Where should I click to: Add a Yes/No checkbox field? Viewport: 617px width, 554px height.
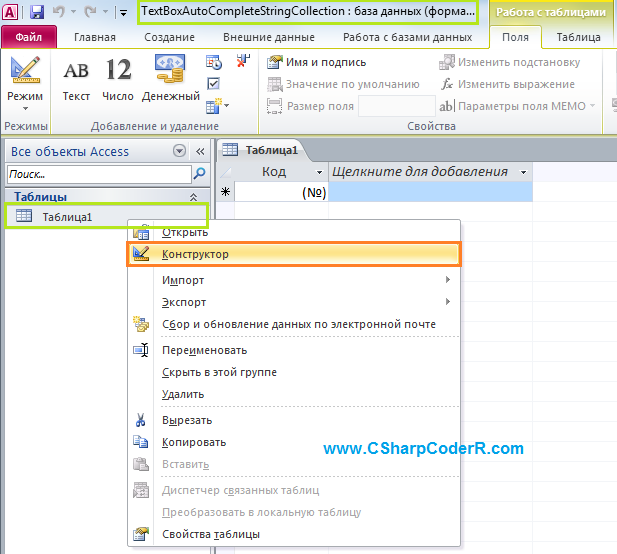pos(213,83)
